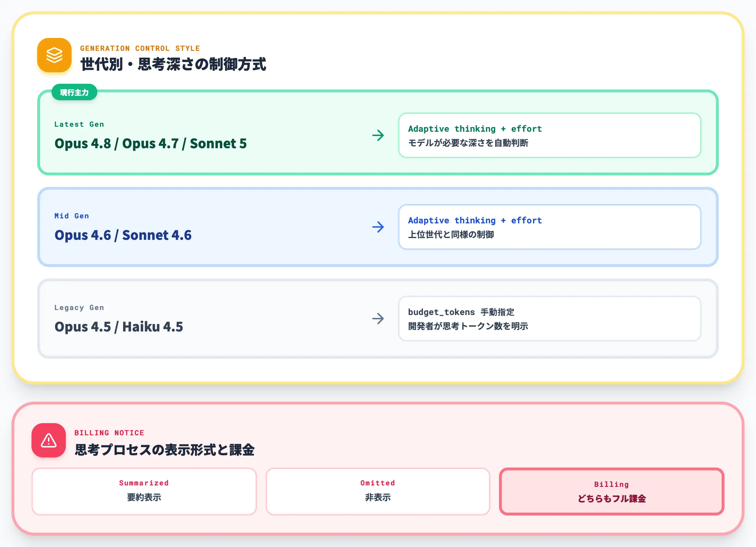The image size is (756, 547).
Task: Click the blue Adaptive thinking + effort box
Action: tap(549, 227)
